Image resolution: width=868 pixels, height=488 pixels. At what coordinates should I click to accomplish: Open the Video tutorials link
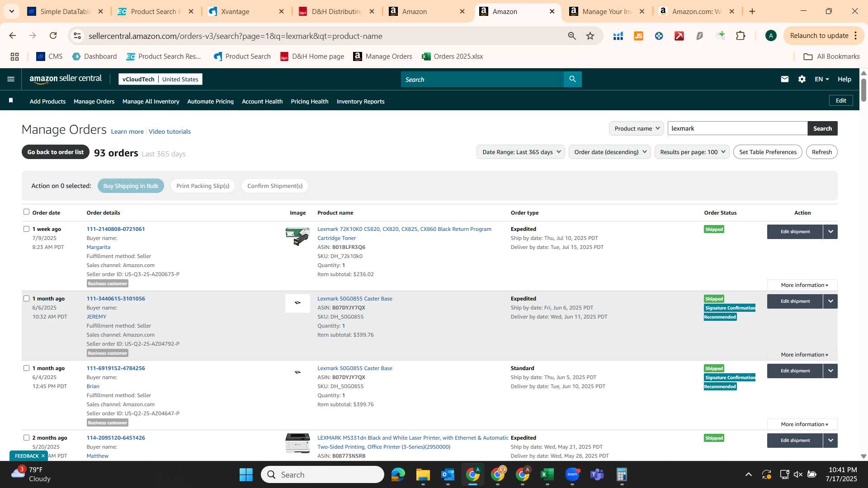click(x=170, y=131)
